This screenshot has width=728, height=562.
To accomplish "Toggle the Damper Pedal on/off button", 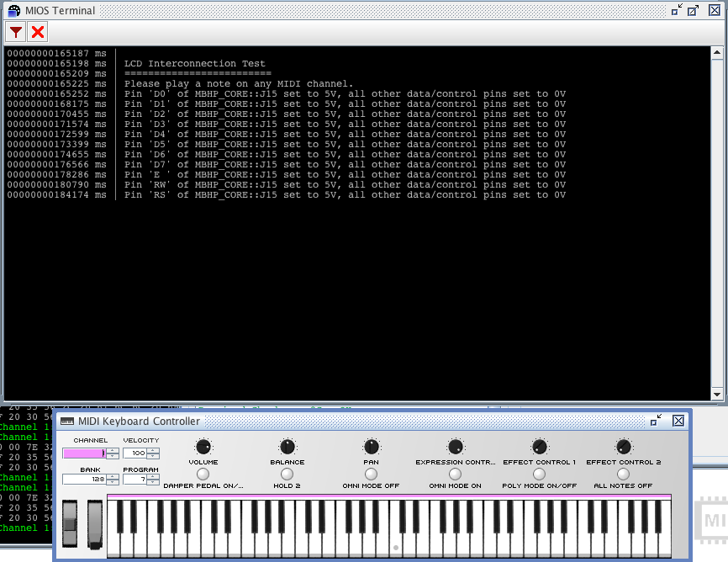I will [x=203, y=475].
